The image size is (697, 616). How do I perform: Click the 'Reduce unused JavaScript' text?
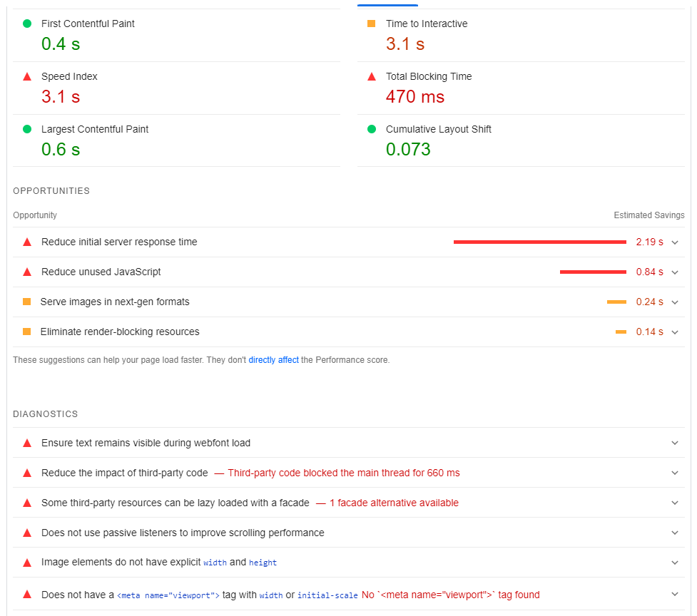coord(101,272)
